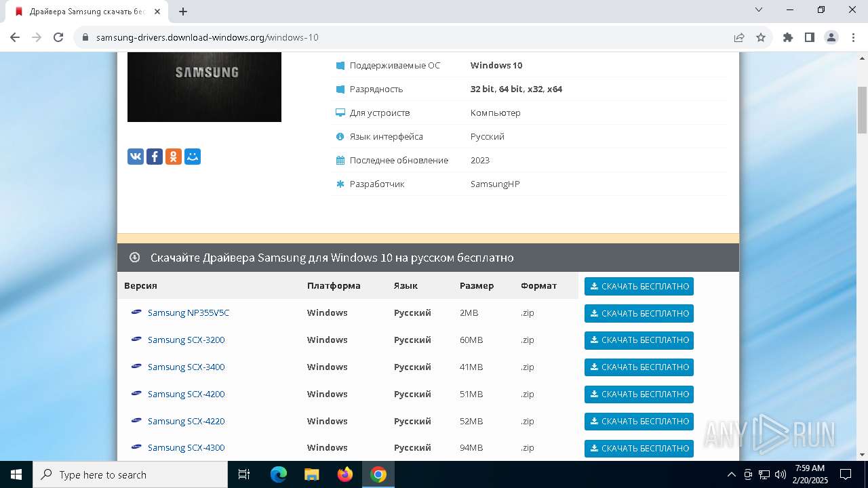
Task: Open Windows Start menu
Action: click(x=16, y=474)
